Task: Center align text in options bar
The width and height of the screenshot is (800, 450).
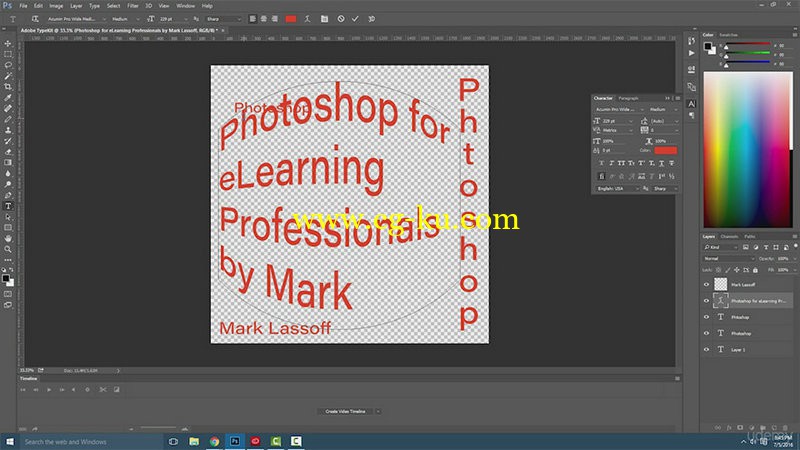Action: (x=264, y=19)
